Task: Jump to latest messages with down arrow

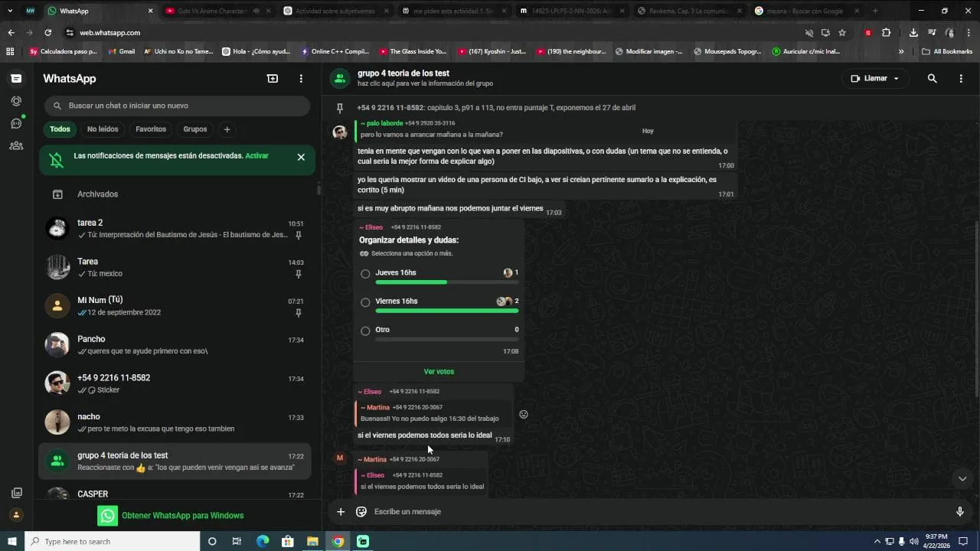Action: click(x=962, y=478)
